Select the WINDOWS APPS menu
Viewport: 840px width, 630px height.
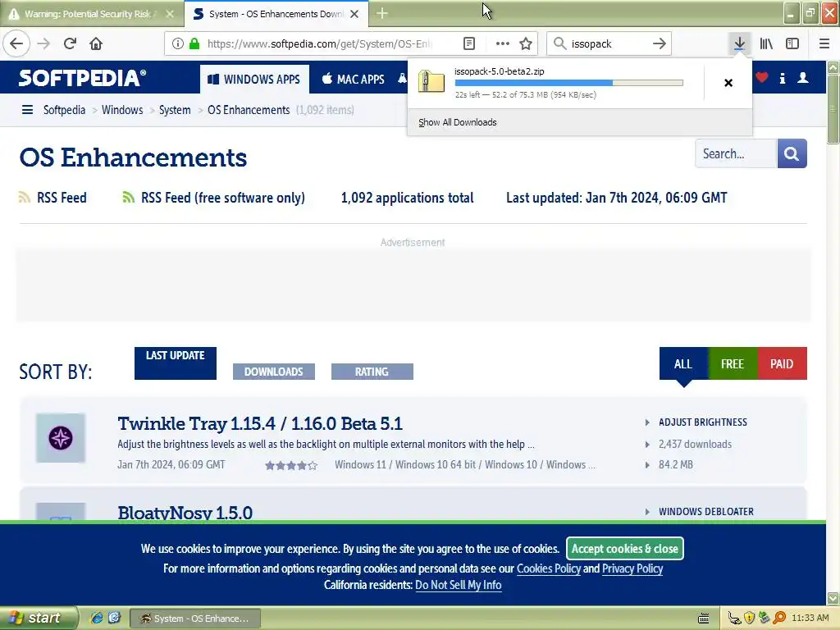254,80
